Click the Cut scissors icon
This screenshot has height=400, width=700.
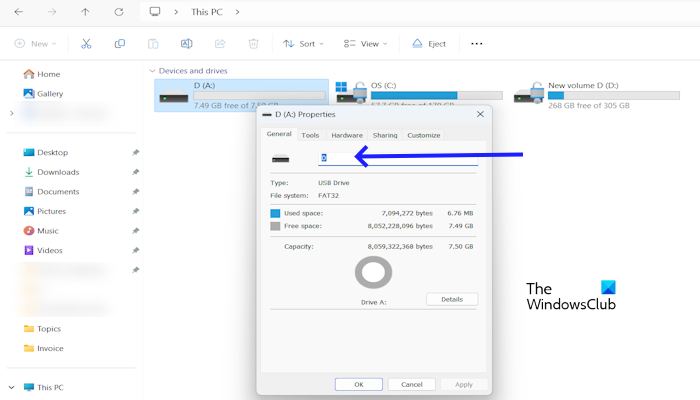(86, 44)
